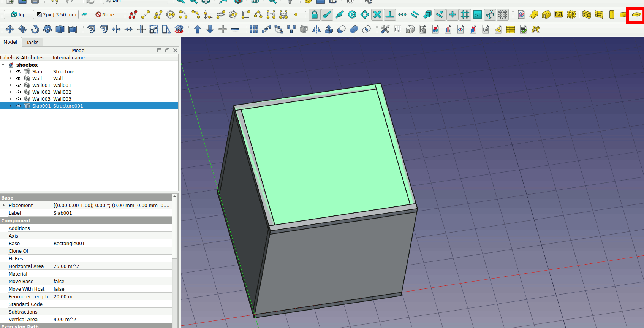
Task: Select the Slab tool in the toolbar
Action: pos(636,15)
